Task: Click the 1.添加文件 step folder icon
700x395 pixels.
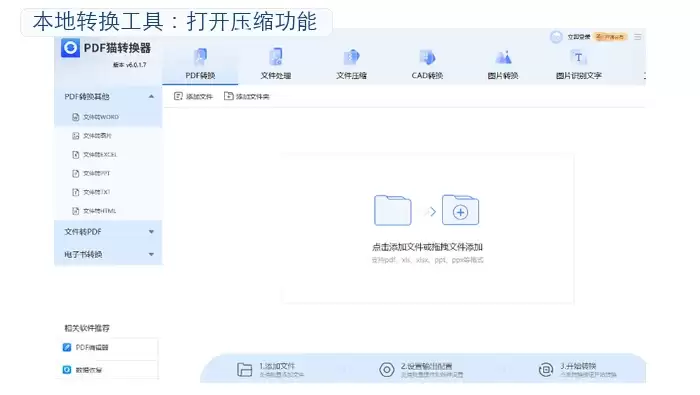Action: [244, 370]
